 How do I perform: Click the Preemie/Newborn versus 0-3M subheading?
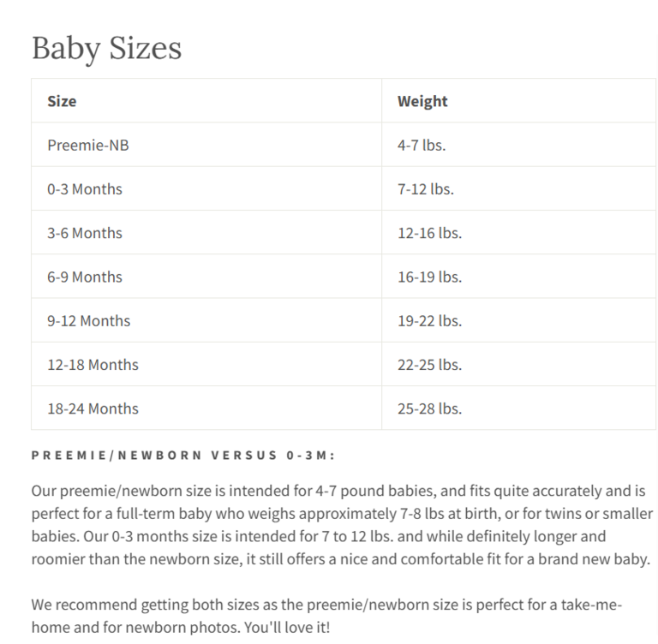click(183, 455)
